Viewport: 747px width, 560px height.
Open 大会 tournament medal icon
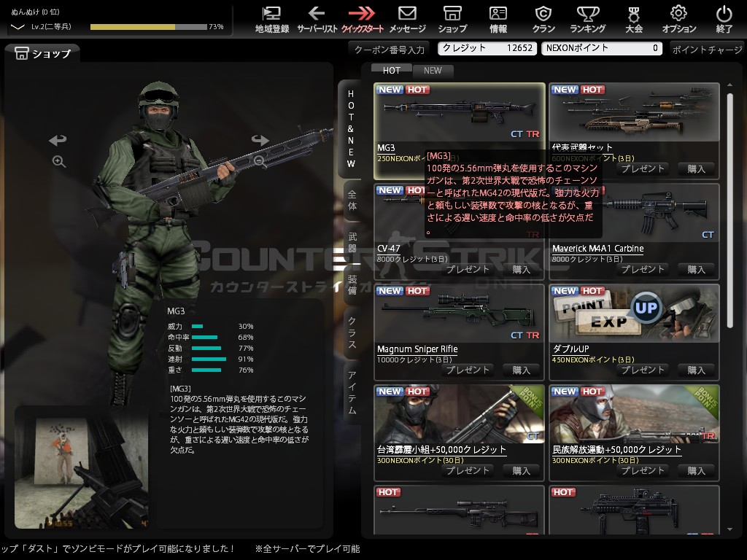click(x=634, y=19)
